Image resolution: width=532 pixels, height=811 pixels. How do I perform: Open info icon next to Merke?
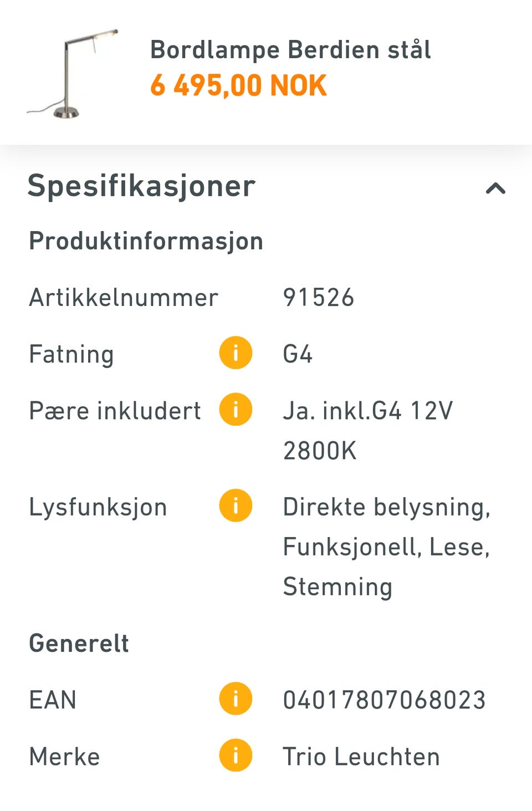(x=236, y=756)
